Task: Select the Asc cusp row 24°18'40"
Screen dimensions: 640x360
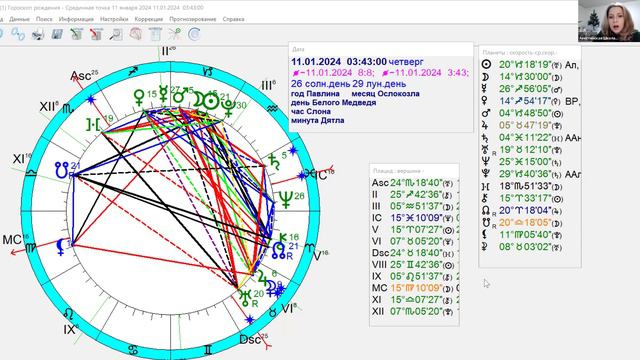Action: click(415, 183)
